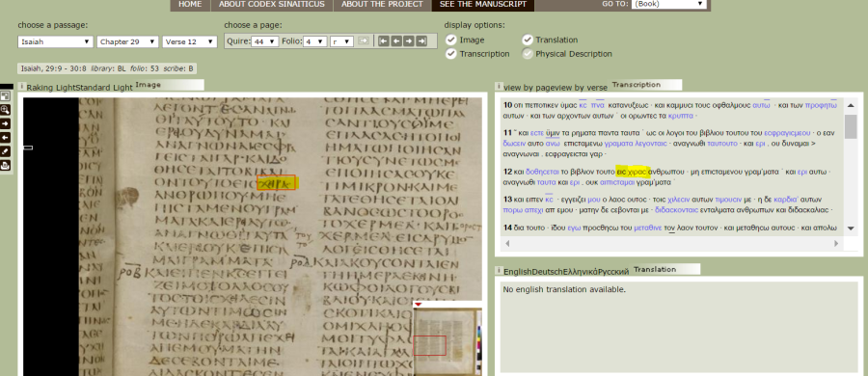The width and height of the screenshot is (868, 376).
Task: Toggle the Transcription display checkbox
Action: coord(451,54)
